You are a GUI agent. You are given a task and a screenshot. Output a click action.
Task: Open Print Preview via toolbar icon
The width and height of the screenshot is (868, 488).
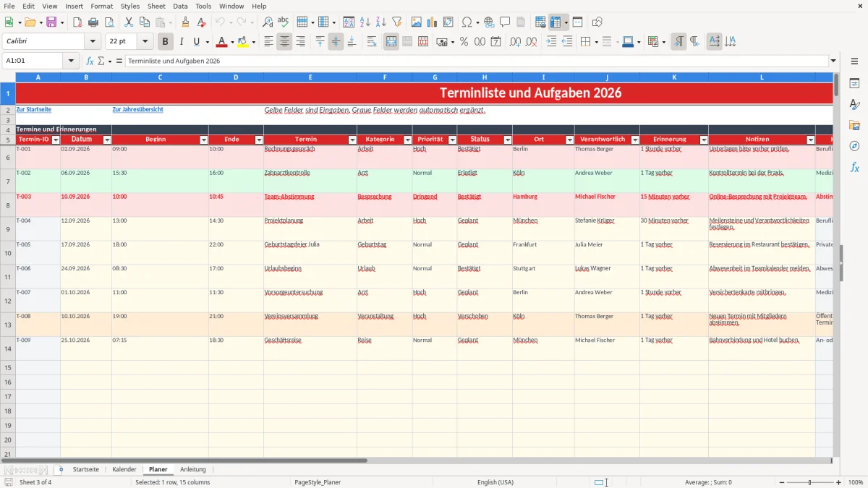coord(109,22)
